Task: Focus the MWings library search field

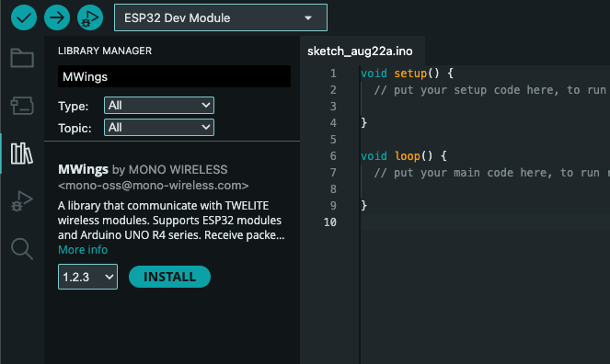Action: [x=174, y=76]
